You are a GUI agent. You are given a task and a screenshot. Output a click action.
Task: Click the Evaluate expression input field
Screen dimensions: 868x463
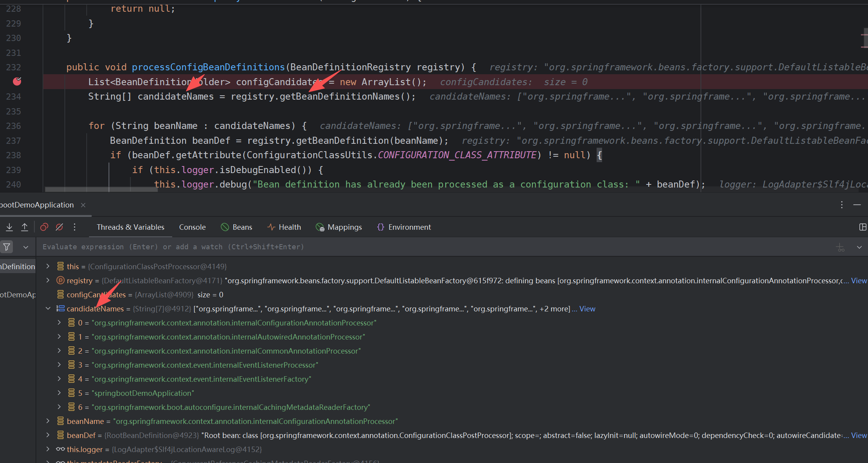pos(273,247)
